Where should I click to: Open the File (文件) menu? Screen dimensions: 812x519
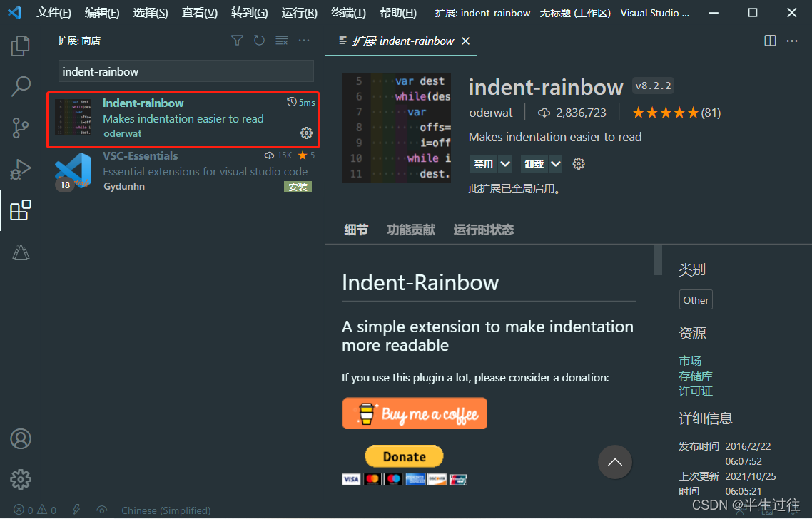pos(54,13)
